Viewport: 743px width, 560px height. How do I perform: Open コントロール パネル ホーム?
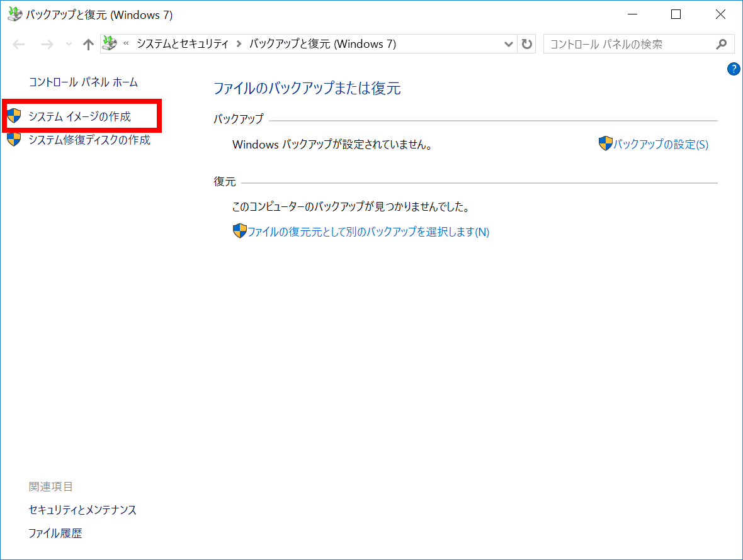[83, 82]
